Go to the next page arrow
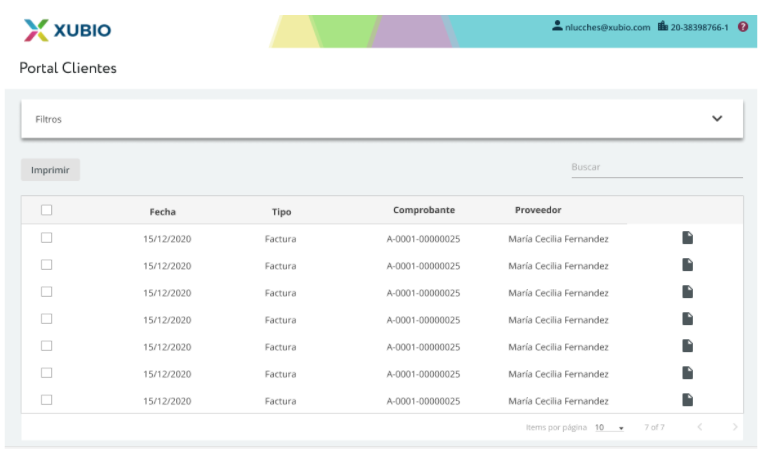The height and width of the screenshot is (449, 758). [735, 427]
